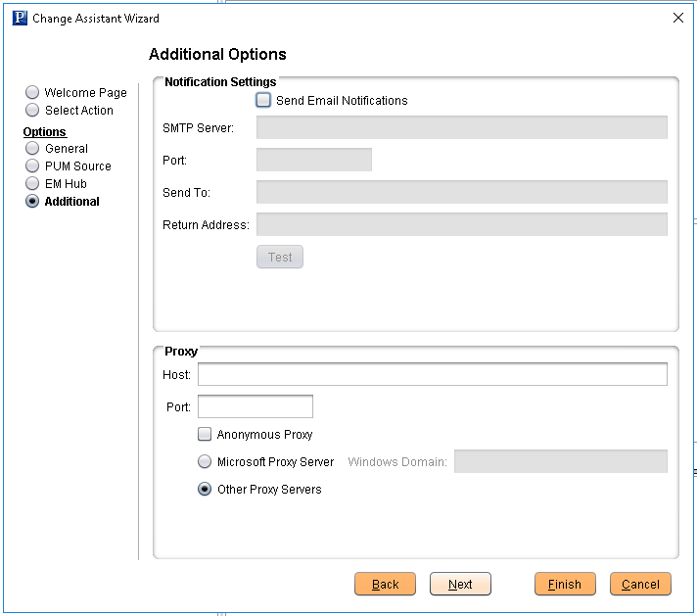
Task: Select the Select Action step radio
Action: [32, 110]
